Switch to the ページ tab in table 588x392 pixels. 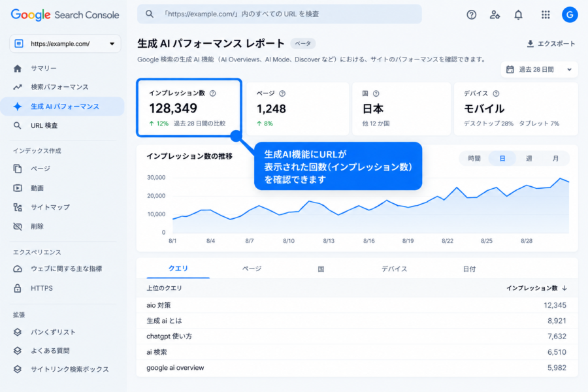point(252,269)
